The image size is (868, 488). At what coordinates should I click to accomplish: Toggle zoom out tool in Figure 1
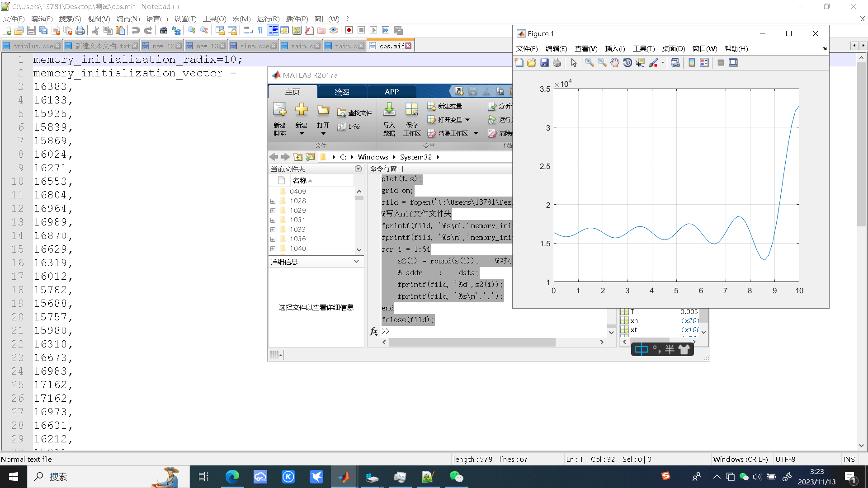point(602,63)
